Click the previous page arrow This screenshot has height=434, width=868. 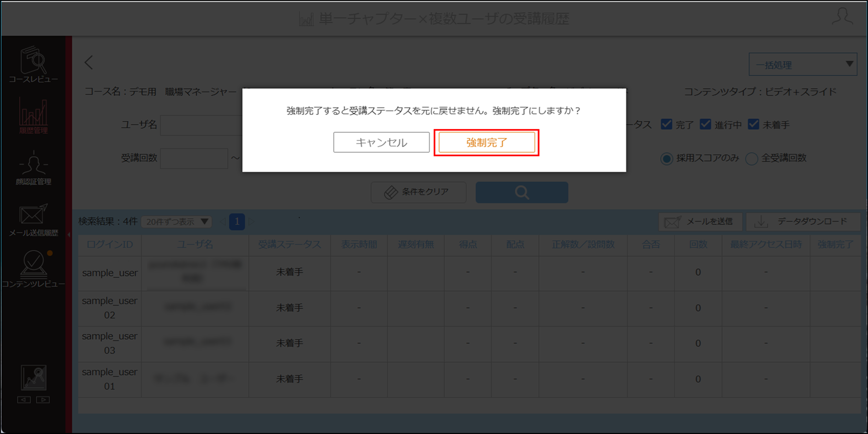click(222, 222)
